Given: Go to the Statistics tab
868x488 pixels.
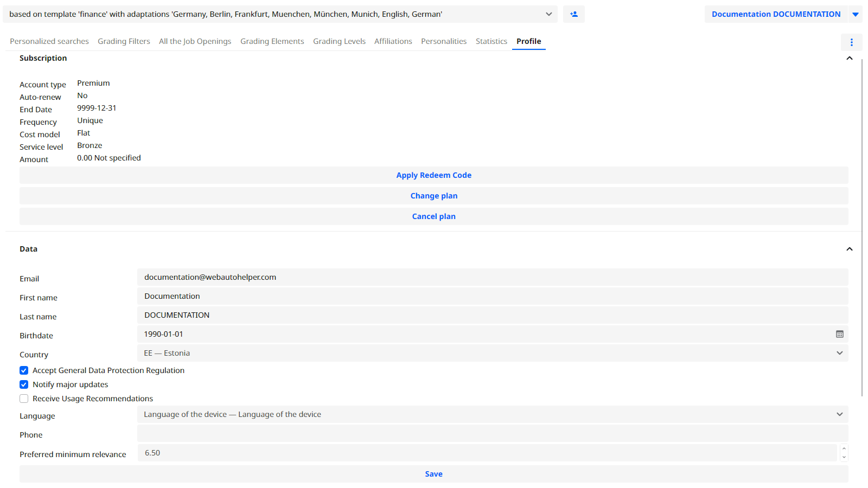Looking at the screenshot, I should [x=491, y=42].
